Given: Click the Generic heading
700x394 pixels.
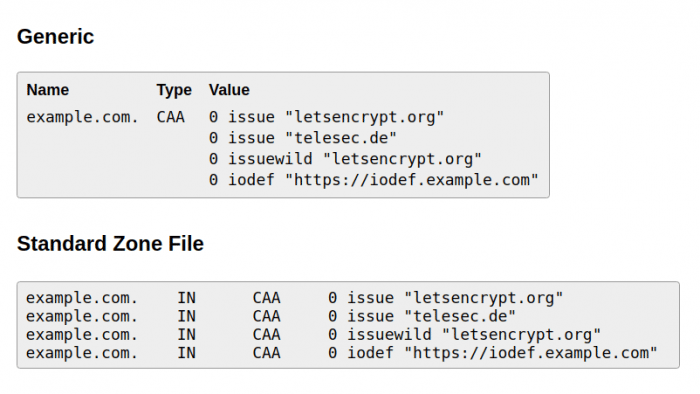Looking at the screenshot, I should tap(55, 37).
